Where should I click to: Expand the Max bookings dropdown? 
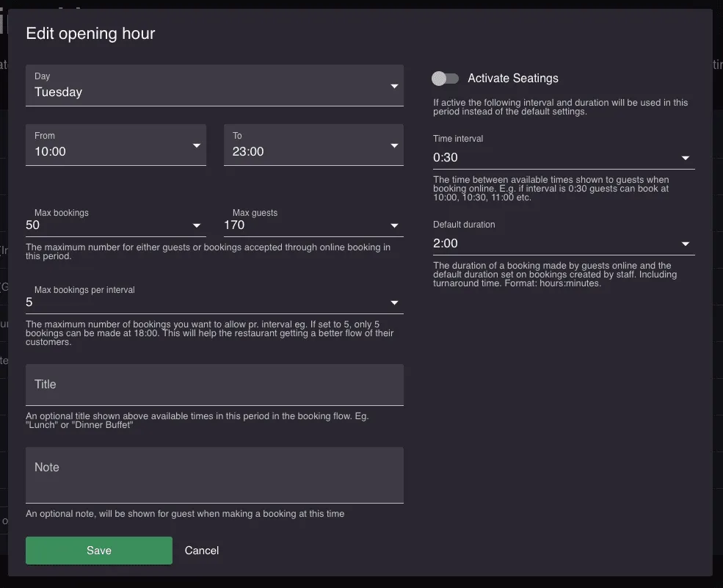click(x=116, y=225)
